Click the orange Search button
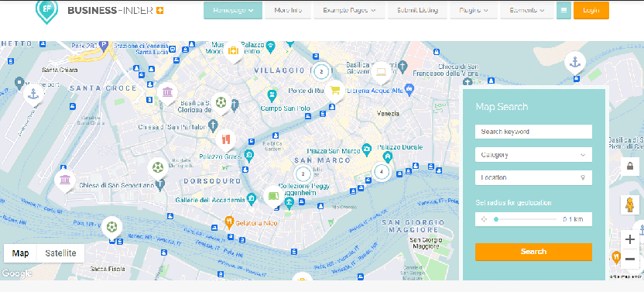 coord(533,252)
